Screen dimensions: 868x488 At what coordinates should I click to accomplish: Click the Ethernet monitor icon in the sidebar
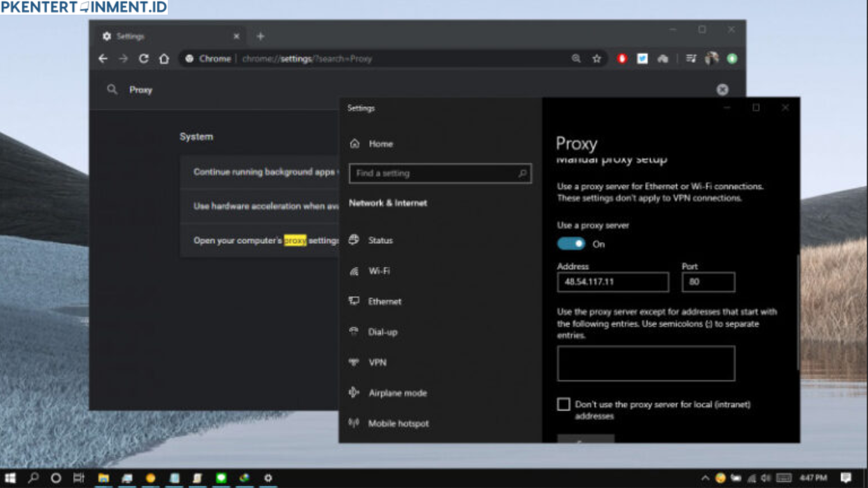click(x=354, y=301)
